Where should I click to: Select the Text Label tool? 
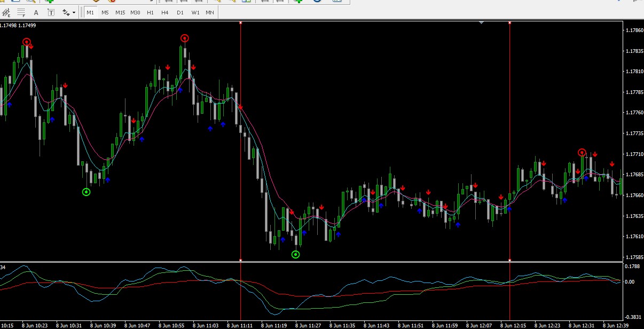[50, 12]
